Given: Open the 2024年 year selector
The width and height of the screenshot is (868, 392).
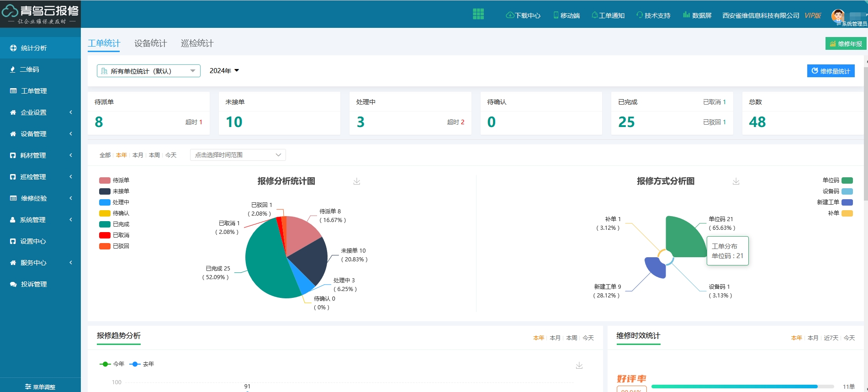Looking at the screenshot, I should [224, 71].
